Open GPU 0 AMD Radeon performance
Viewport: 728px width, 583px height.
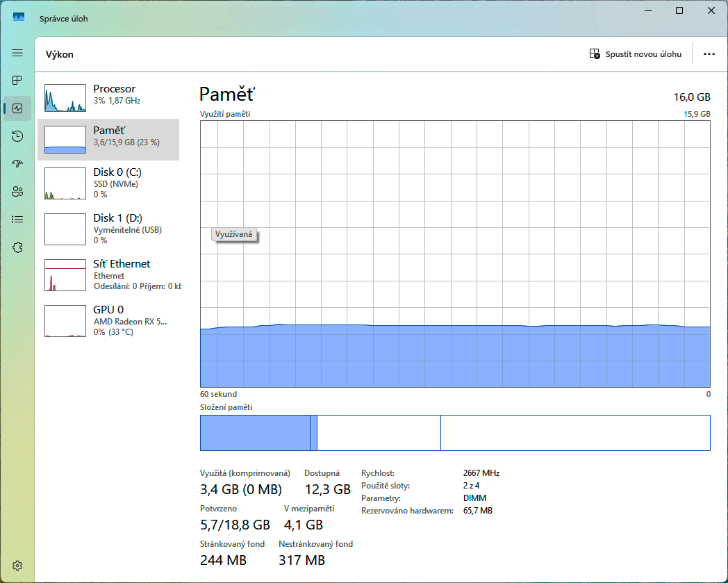click(x=108, y=320)
